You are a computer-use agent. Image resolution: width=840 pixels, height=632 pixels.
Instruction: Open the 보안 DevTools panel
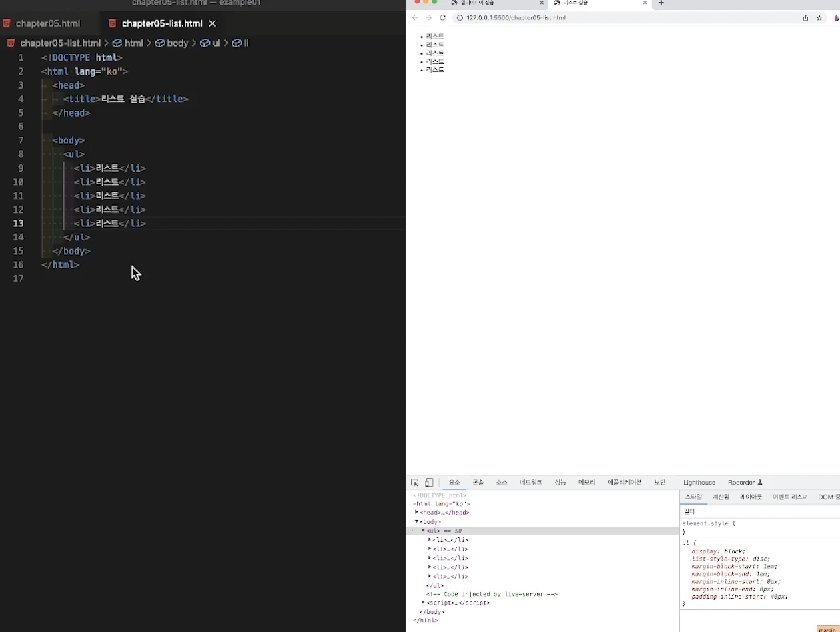660,482
